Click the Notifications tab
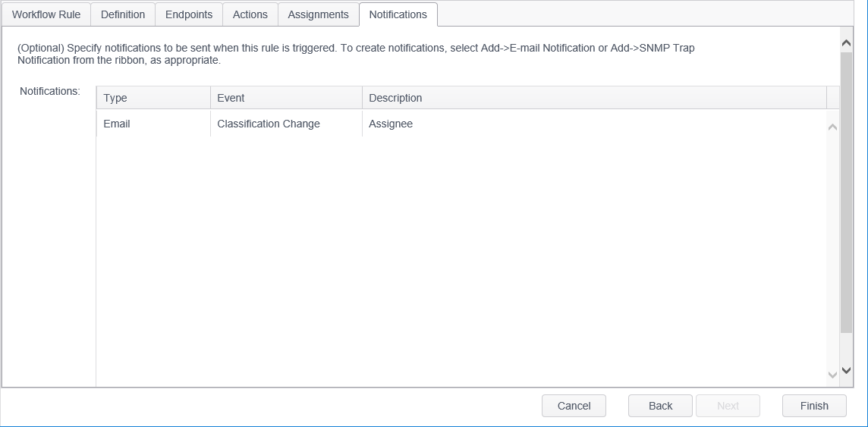 [x=398, y=14]
